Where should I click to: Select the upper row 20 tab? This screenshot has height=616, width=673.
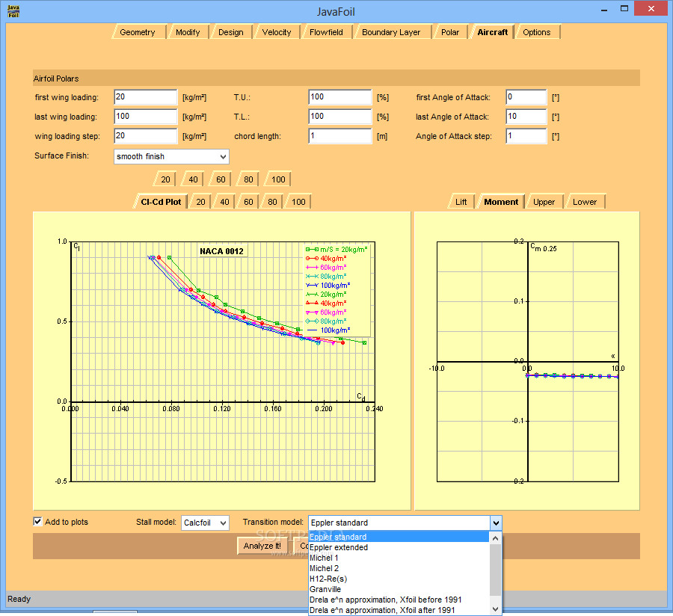[x=165, y=179]
